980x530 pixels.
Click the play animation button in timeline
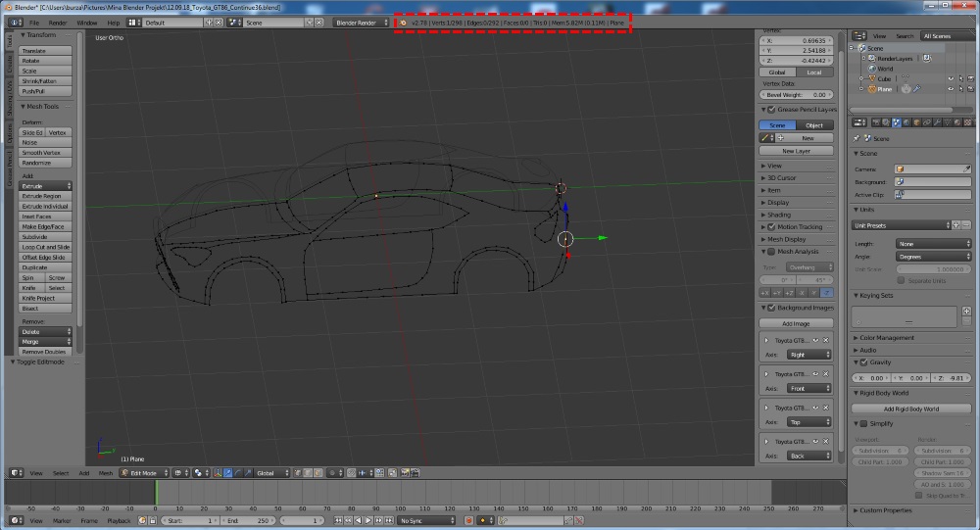[x=368, y=520]
